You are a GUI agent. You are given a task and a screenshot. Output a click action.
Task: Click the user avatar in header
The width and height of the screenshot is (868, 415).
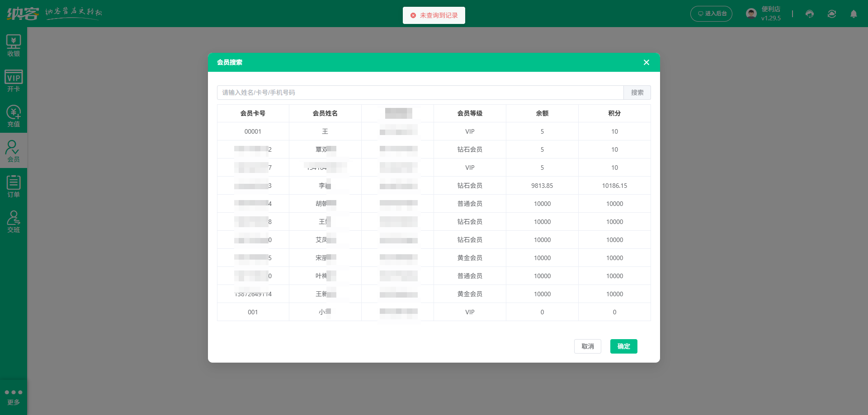(x=751, y=14)
